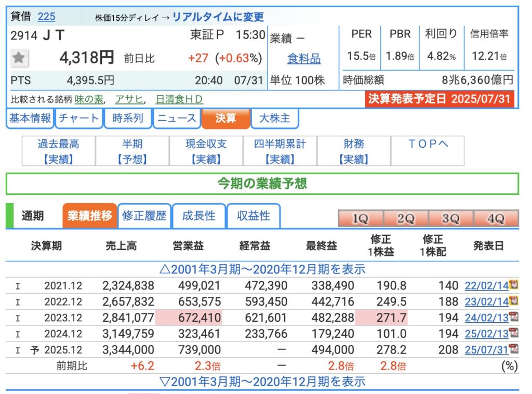Click the リアルタイムに変更 link
This screenshot has width=532, height=394.
218,17
